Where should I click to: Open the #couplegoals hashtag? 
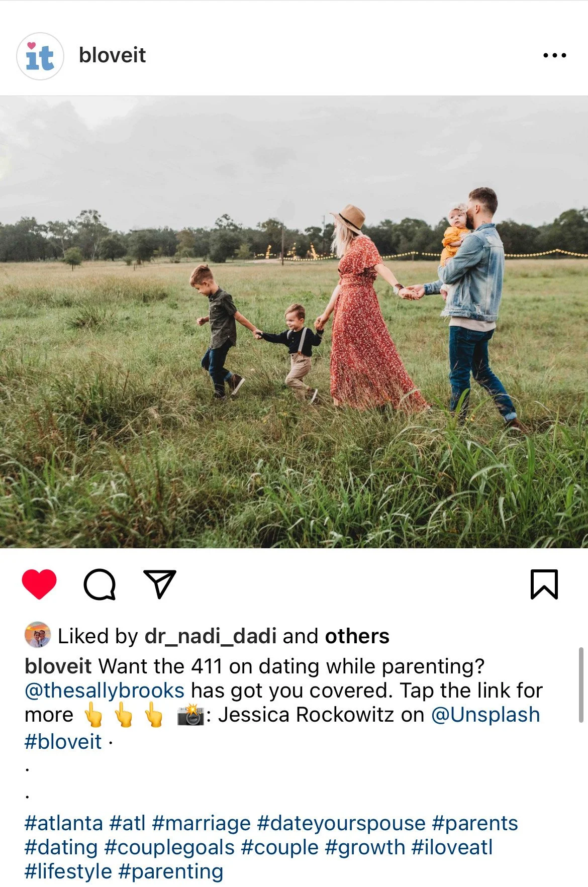(169, 847)
